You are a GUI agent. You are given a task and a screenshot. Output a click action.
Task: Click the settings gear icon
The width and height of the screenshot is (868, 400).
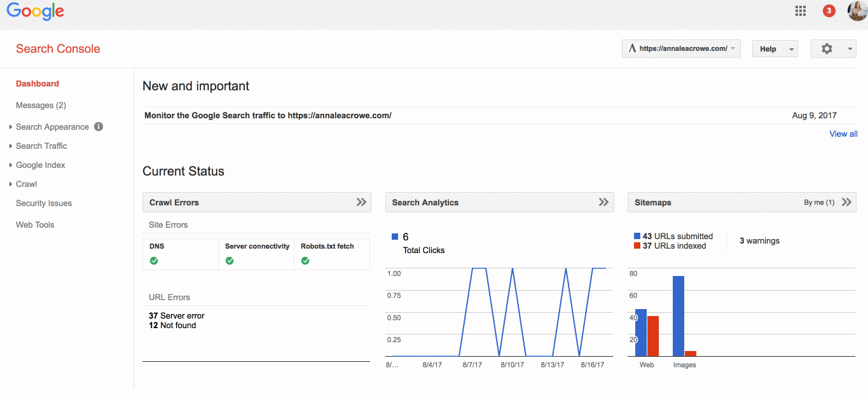click(x=827, y=49)
